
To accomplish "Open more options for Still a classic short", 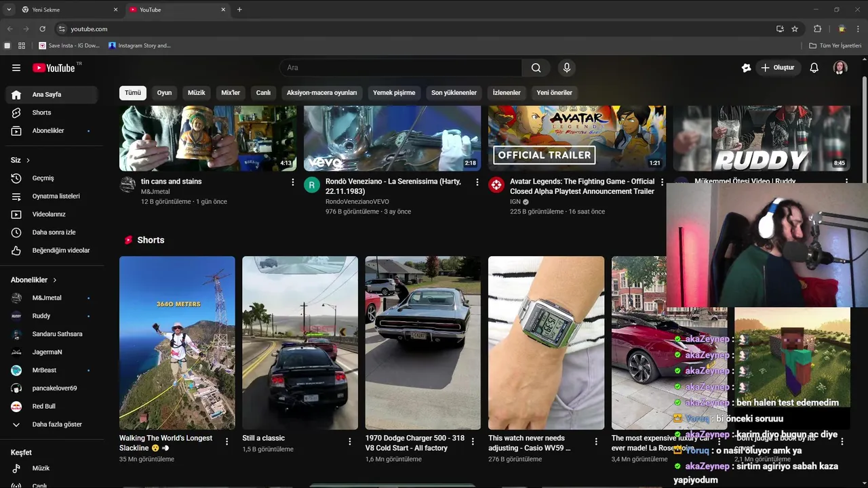I will [350, 441].
